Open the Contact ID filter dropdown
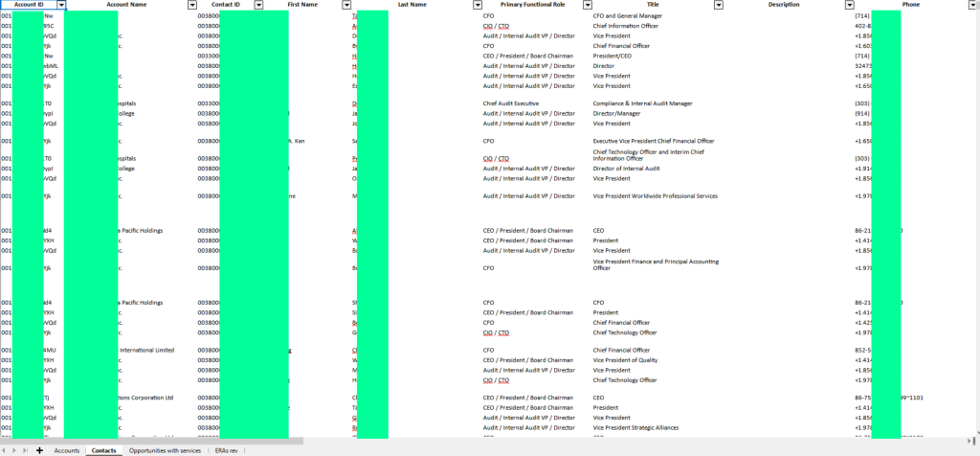Screen dimensions: 980x456 (258, 5)
